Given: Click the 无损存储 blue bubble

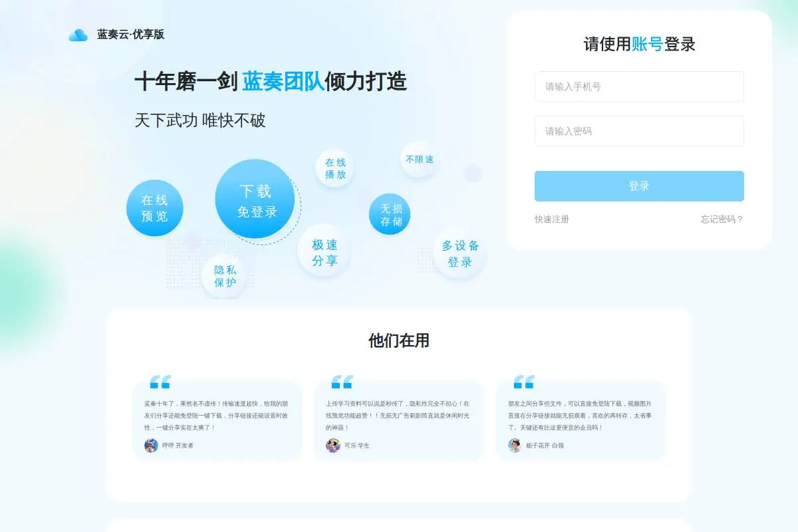Looking at the screenshot, I should (x=390, y=214).
